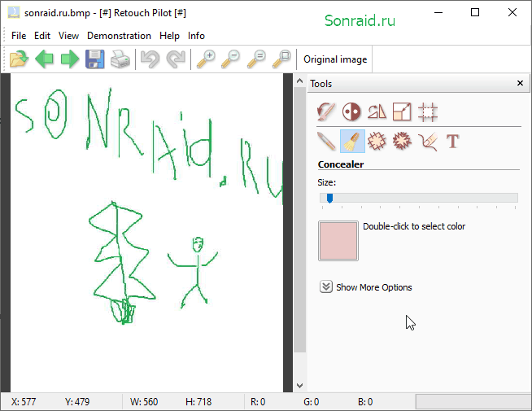Open a file with the folder icon
The image size is (532, 411).
click(19, 59)
